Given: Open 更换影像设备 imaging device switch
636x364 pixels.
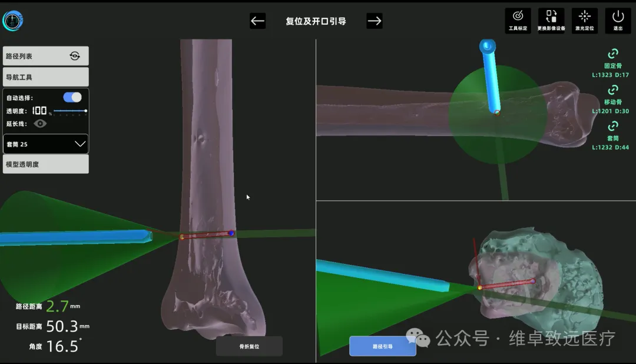Looking at the screenshot, I should click(551, 20).
